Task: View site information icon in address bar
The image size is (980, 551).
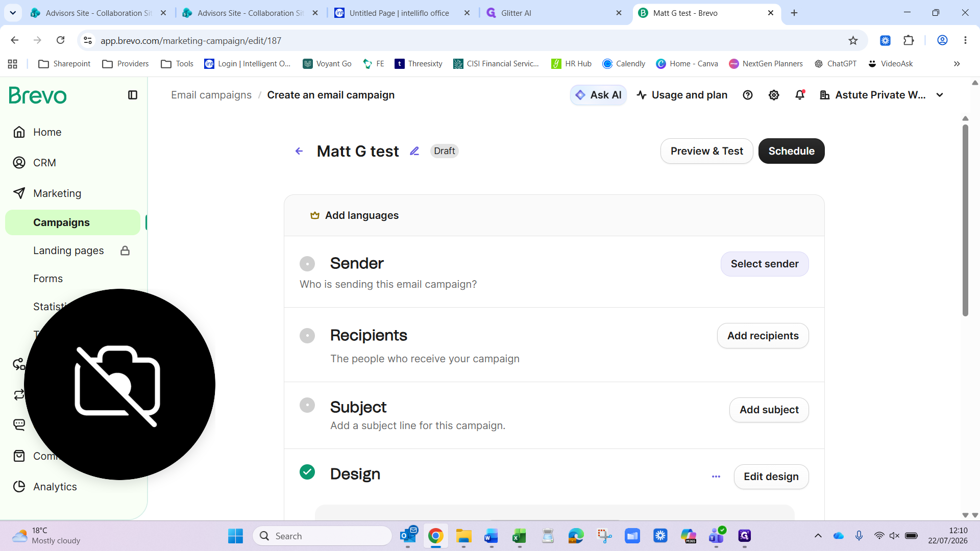Action: (88, 40)
